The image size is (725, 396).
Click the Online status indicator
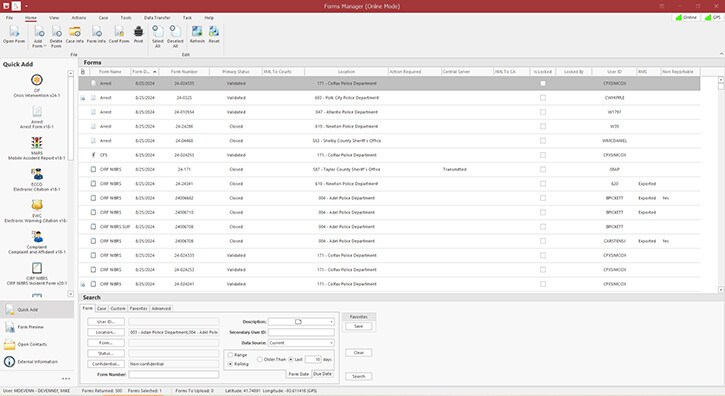686,18
